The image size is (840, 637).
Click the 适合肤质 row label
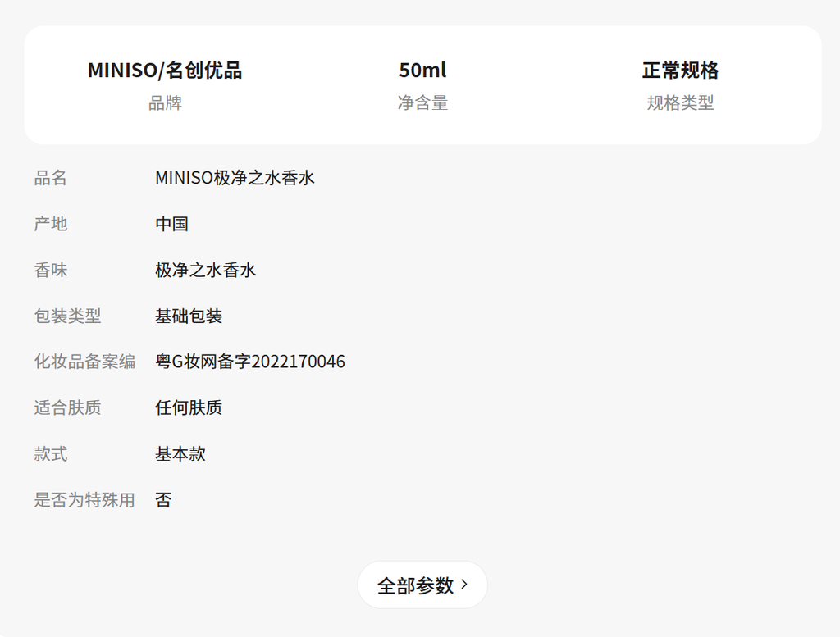click(x=67, y=407)
